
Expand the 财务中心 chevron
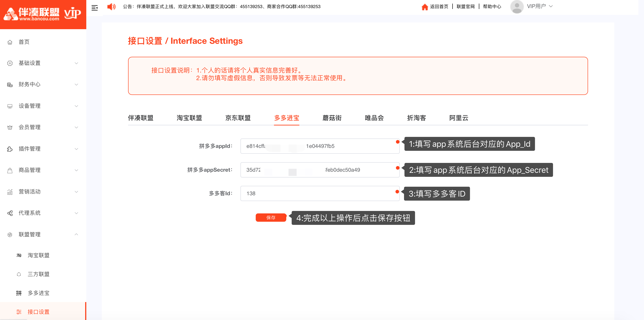(x=76, y=85)
